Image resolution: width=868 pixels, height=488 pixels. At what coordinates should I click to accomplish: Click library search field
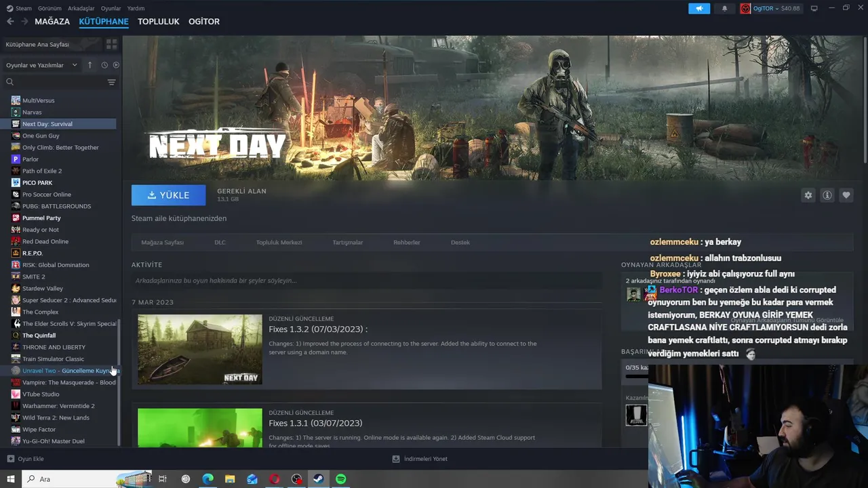coord(54,82)
